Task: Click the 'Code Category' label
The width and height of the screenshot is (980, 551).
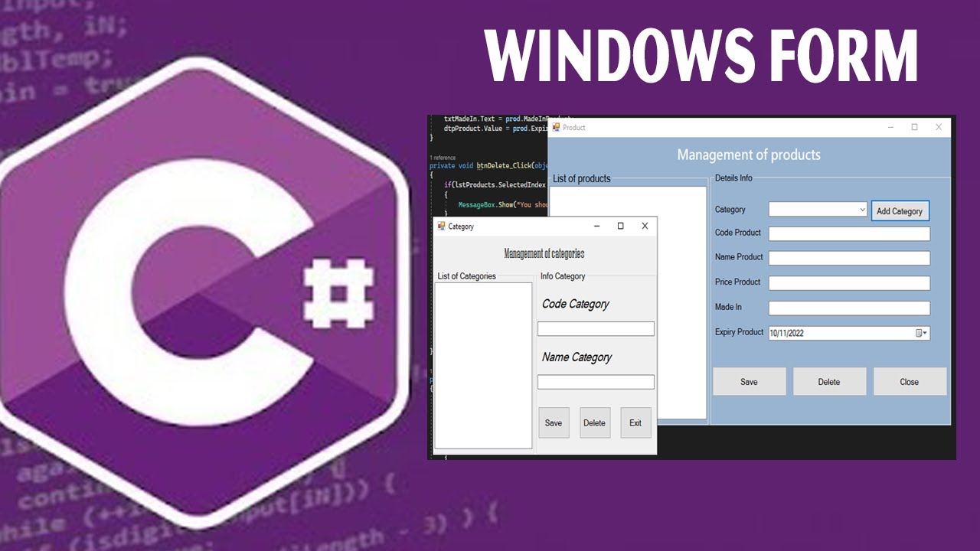Action: click(576, 304)
